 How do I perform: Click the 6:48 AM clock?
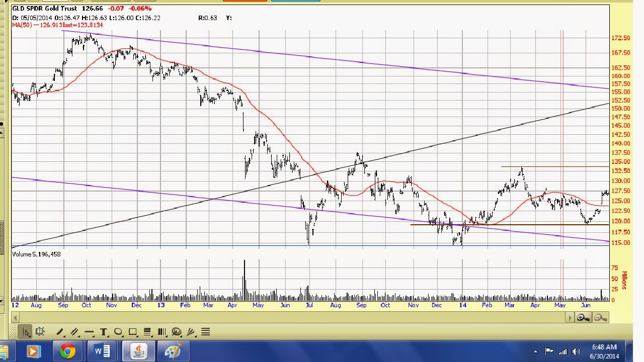(604, 347)
